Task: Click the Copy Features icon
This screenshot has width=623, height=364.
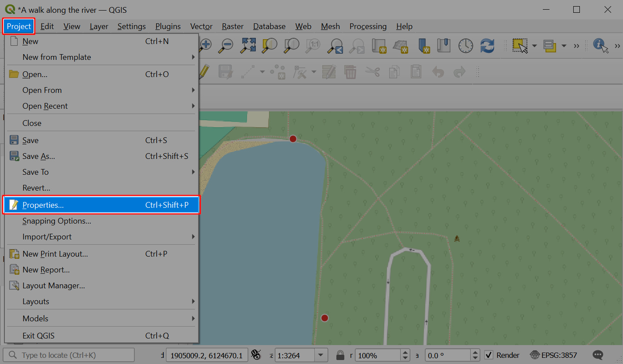Action: pyautogui.click(x=394, y=72)
